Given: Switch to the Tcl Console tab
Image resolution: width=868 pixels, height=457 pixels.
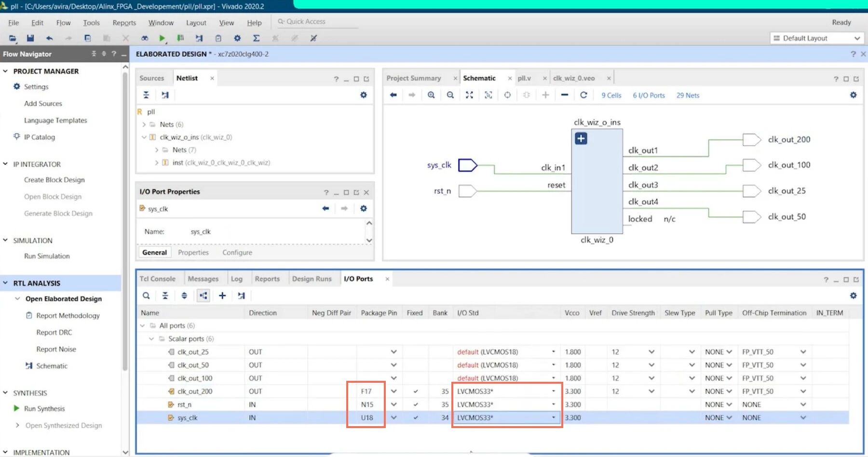Looking at the screenshot, I should pyautogui.click(x=157, y=279).
